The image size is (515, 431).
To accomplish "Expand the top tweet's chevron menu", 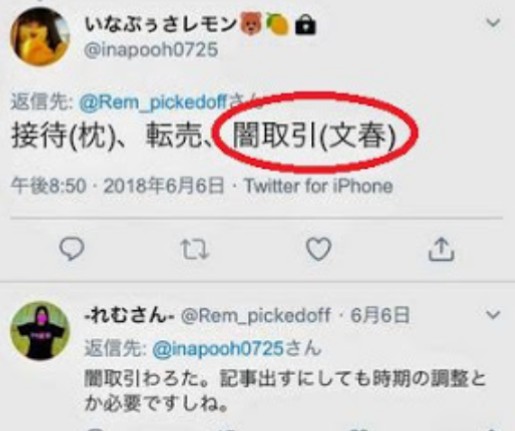I will coord(493,23).
